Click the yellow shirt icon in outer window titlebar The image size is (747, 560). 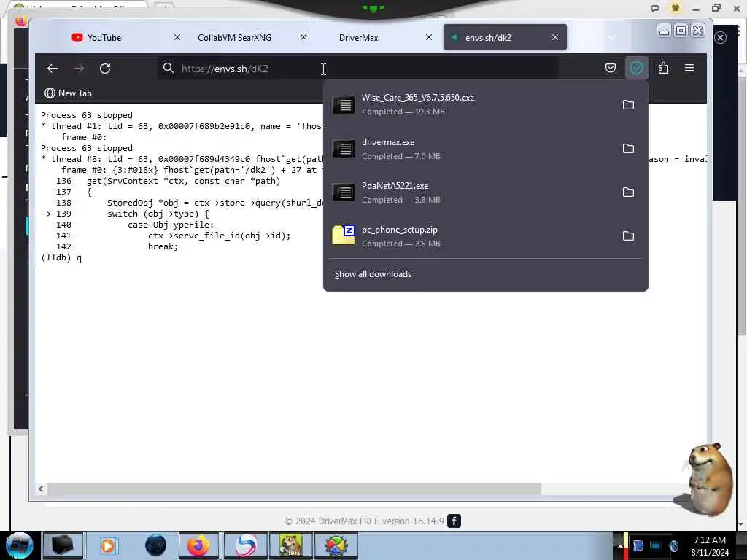(675, 8)
